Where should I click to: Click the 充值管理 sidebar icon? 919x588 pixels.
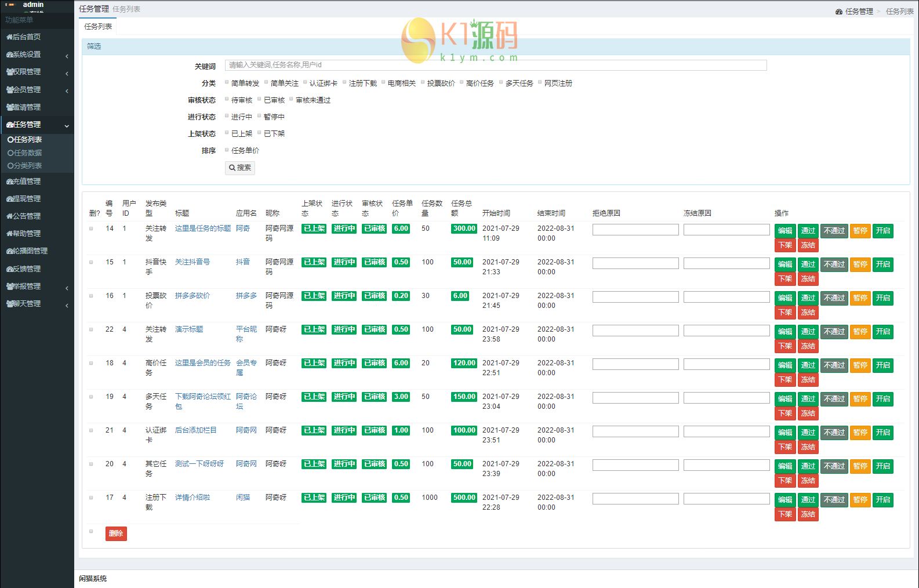[x=9, y=182]
